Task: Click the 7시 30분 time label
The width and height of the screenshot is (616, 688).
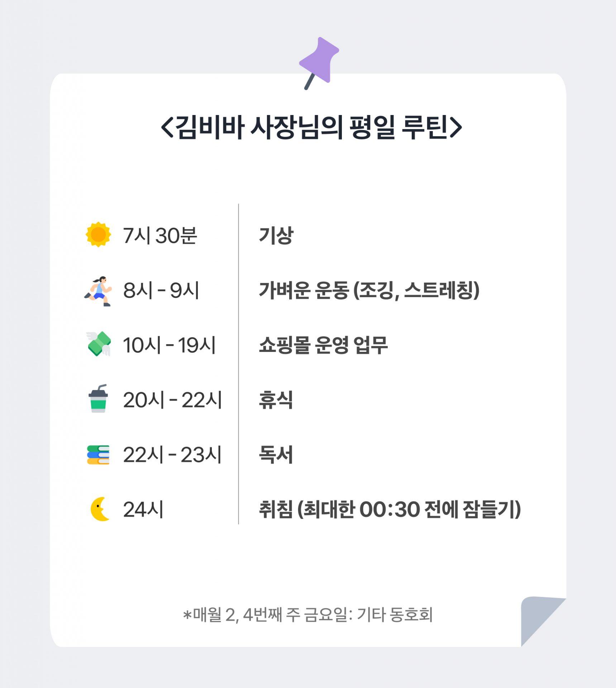Action: tap(160, 236)
